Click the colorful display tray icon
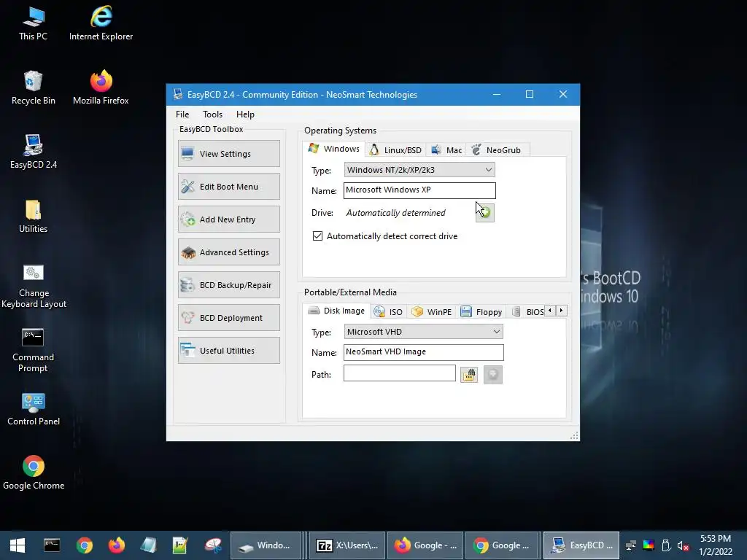 point(649,545)
